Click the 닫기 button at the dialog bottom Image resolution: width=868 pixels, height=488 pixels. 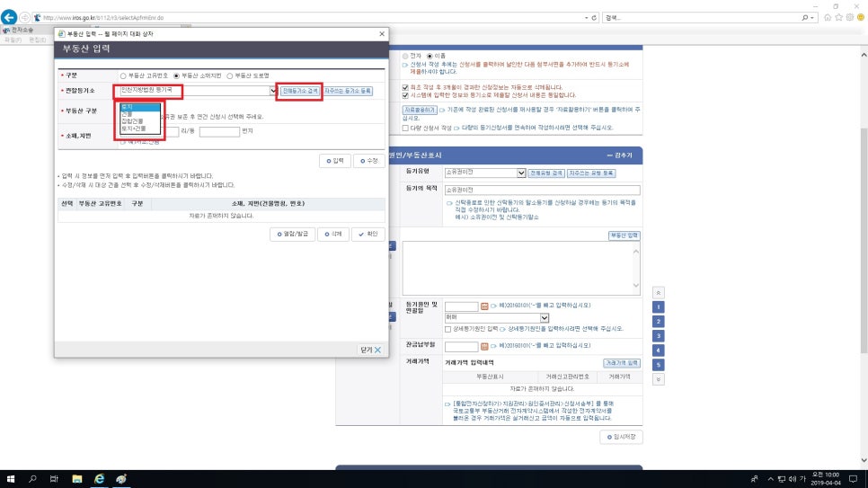coord(370,350)
